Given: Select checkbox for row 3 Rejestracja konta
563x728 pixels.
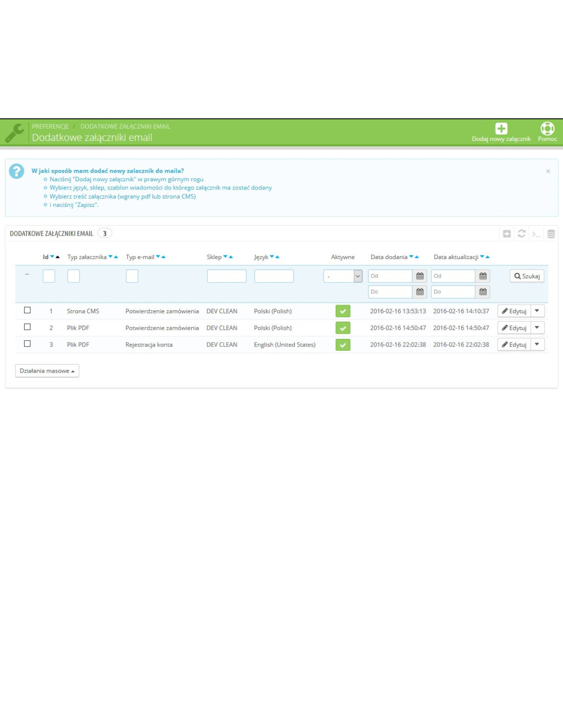Looking at the screenshot, I should point(28,344).
